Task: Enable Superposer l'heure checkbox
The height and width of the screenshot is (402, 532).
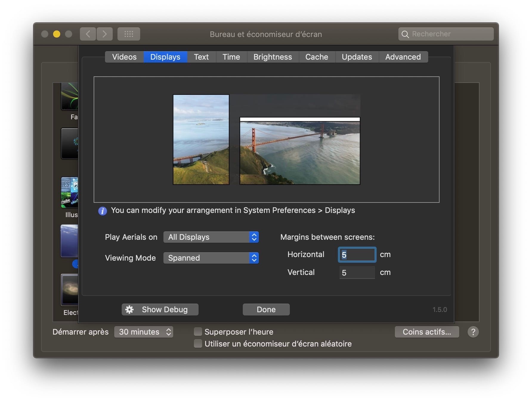Action: 198,332
